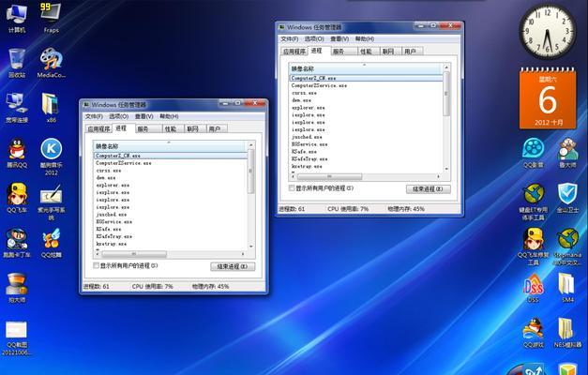Viewport: 588px width, 375px height.
Task: Click horizontal scrollbar thumb in left Task Manager
Action: pos(134,254)
